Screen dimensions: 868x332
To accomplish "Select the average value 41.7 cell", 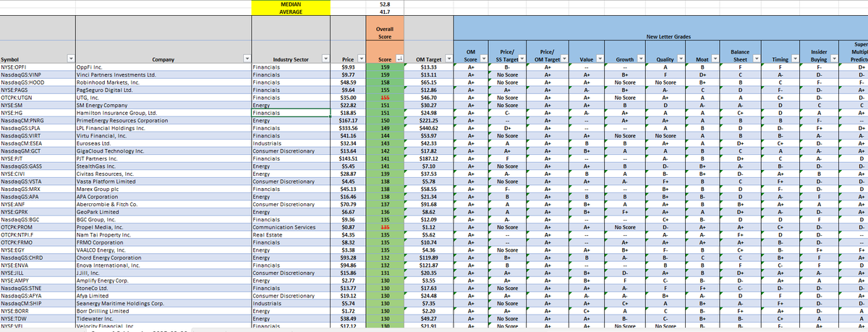I will pos(385,12).
